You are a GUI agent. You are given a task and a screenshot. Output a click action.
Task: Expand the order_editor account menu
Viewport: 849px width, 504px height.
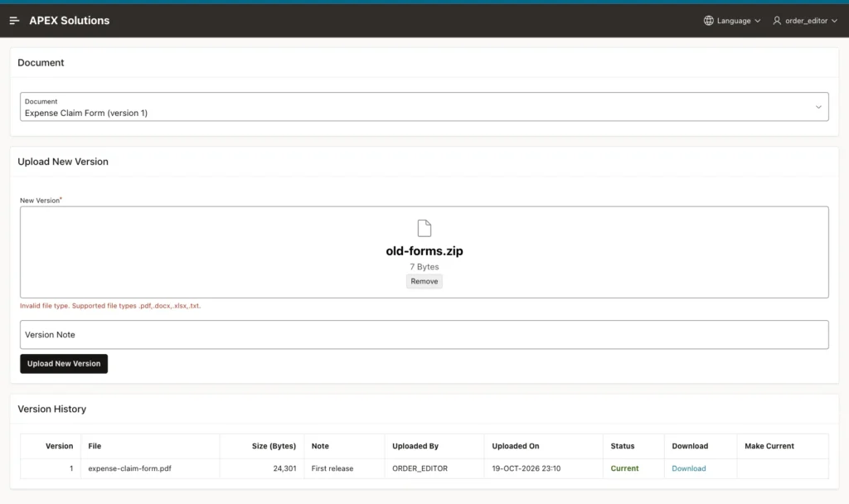pyautogui.click(x=805, y=21)
